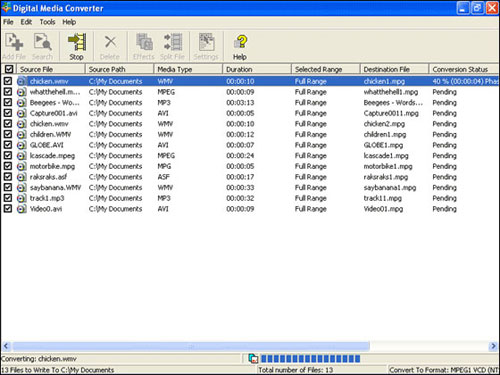
Task: Click the Digital Media Converter title icon
Action: click(x=6, y=8)
